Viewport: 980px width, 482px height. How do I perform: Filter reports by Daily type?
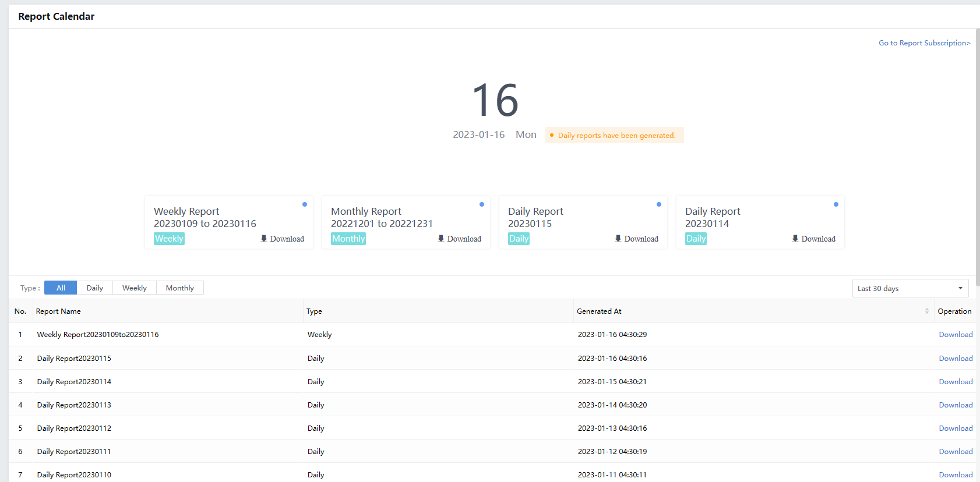[x=94, y=288]
